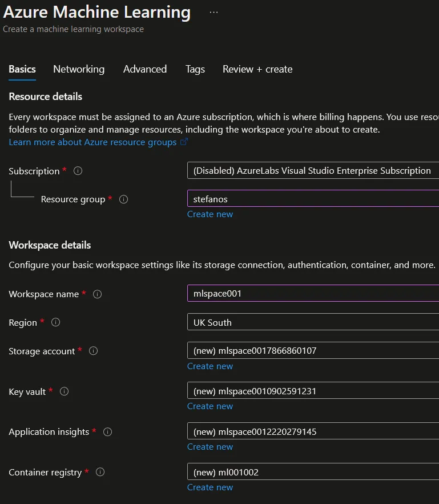Click the Application insights field label
The image size is (439, 504).
[49, 431]
